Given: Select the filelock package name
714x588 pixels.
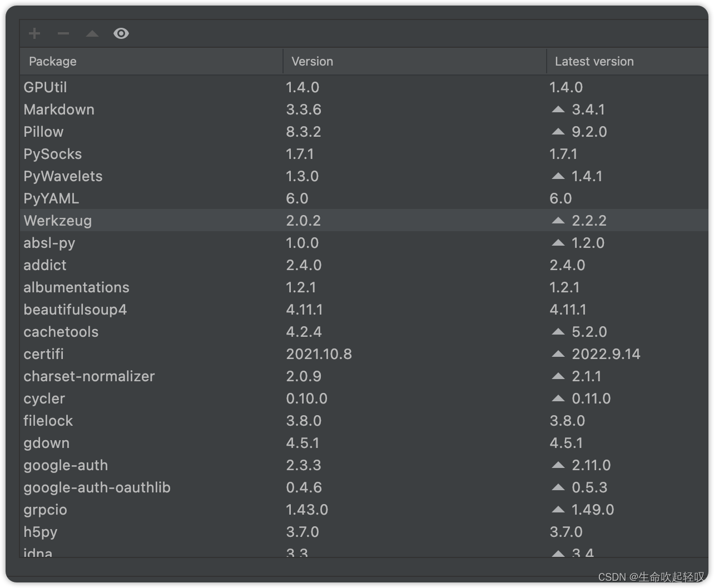Looking at the screenshot, I should pyautogui.click(x=48, y=421).
